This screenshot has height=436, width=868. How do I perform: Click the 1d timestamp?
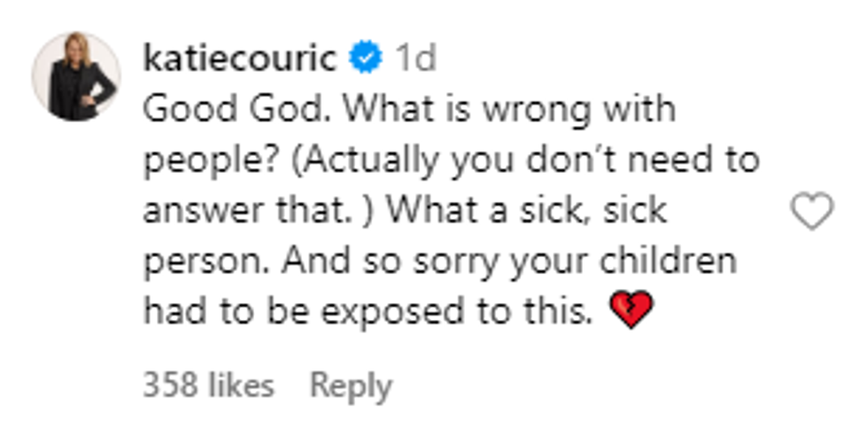coord(415,58)
